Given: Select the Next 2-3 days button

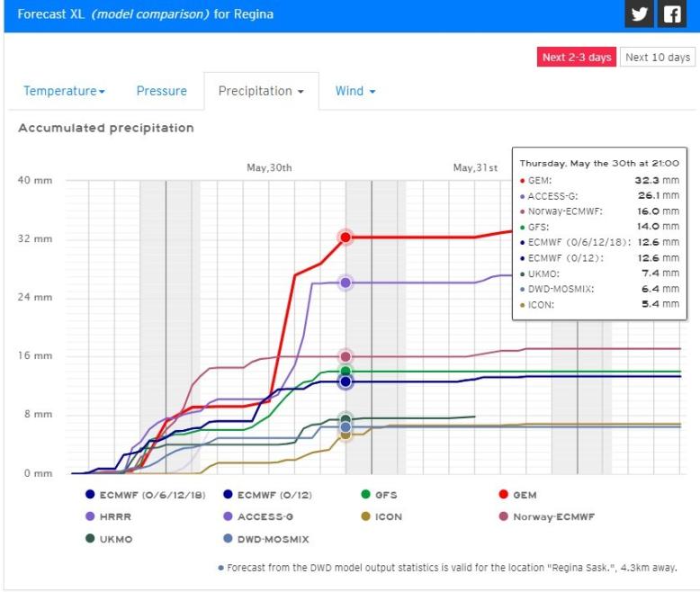Looking at the screenshot, I should click(577, 58).
